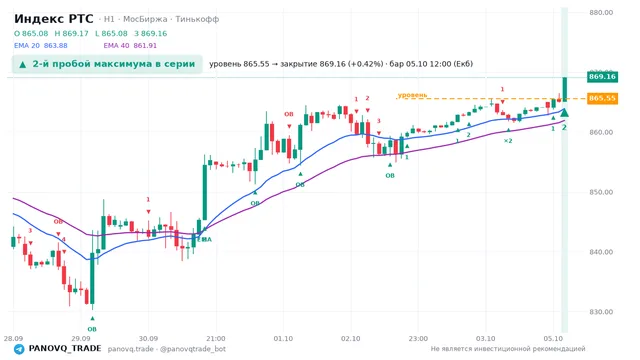Click the '2-й пробой максимума в серии' banner
This screenshot has height=360, width=640.
(107, 64)
